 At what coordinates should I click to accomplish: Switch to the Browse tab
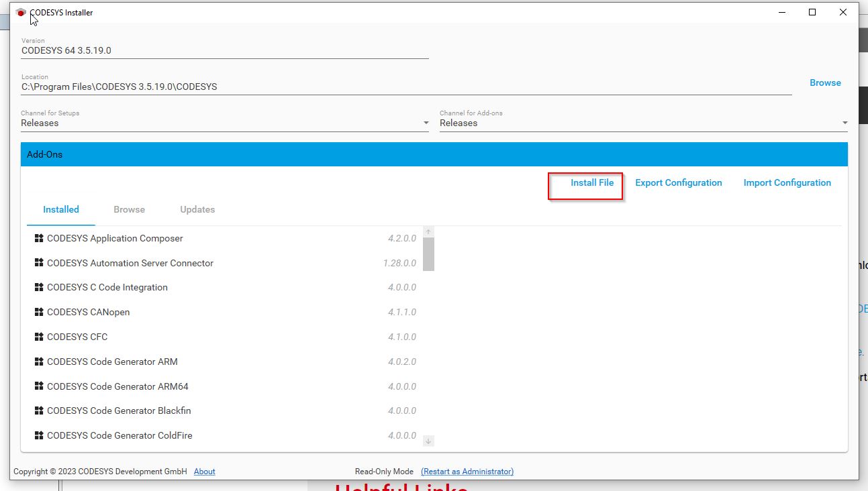[130, 209]
